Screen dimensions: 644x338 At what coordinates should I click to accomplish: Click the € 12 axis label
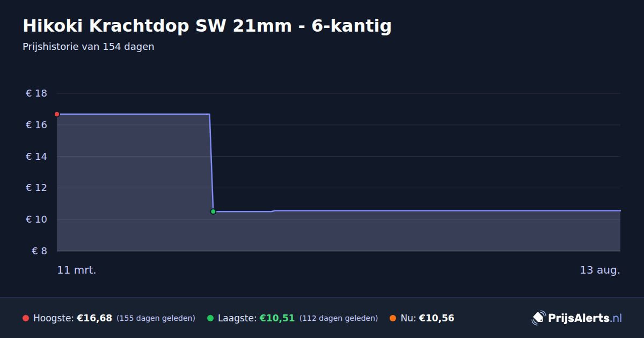36,188
